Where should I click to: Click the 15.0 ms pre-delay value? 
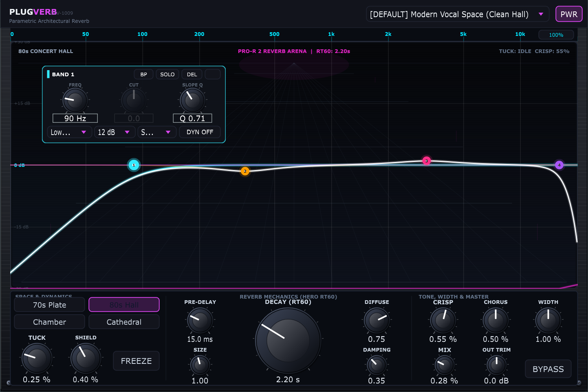point(200,339)
